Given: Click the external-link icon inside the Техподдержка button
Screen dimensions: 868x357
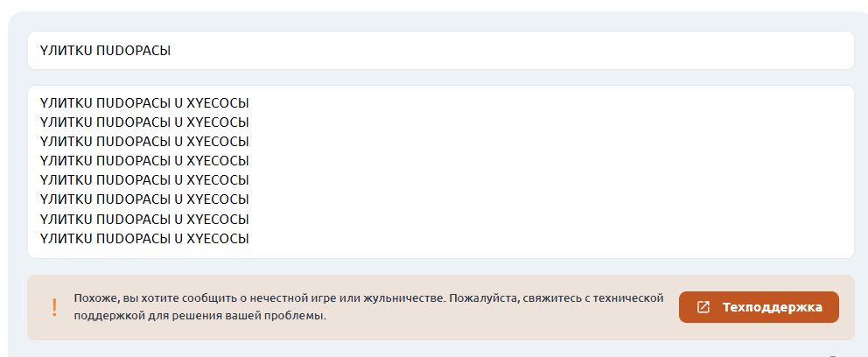Looking at the screenshot, I should click(x=703, y=307).
